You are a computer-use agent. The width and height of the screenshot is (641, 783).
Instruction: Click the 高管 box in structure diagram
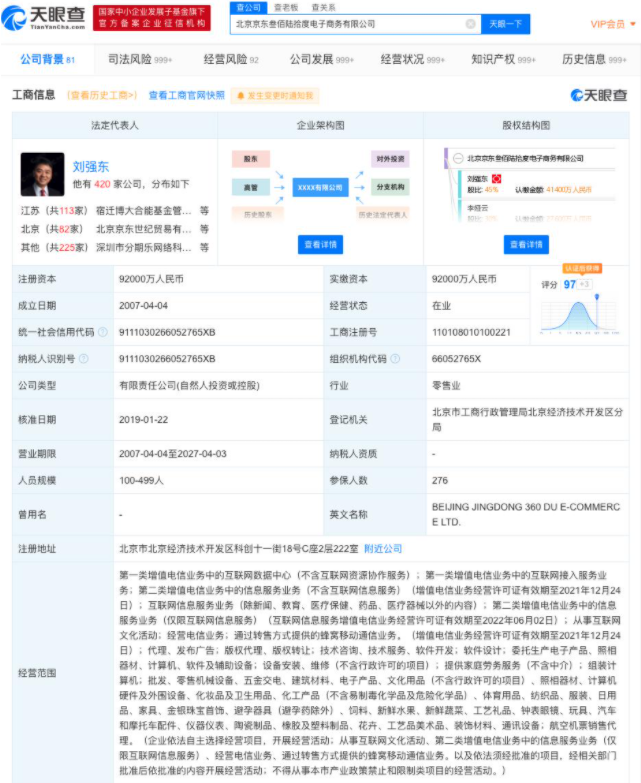(251, 187)
